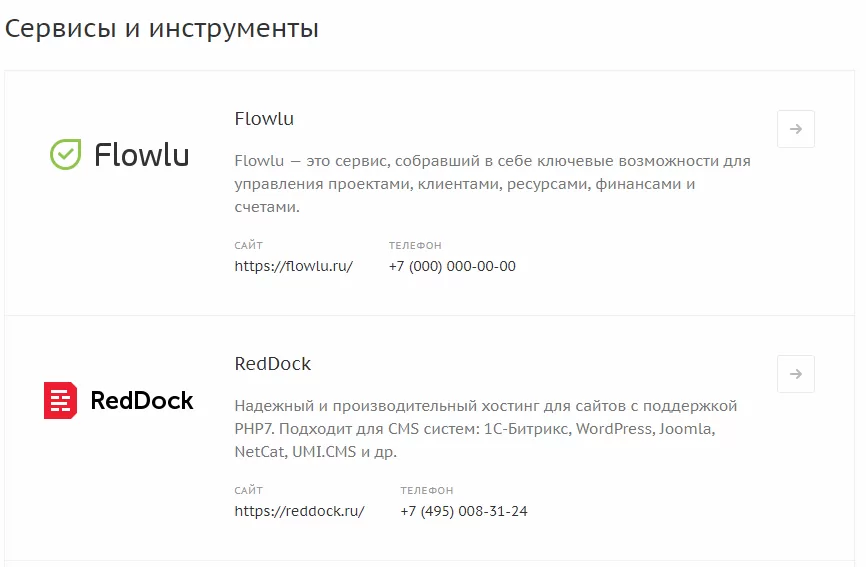This screenshot has height=567, width=866.
Task: Open RedDock details via arrow button
Action: point(795,374)
